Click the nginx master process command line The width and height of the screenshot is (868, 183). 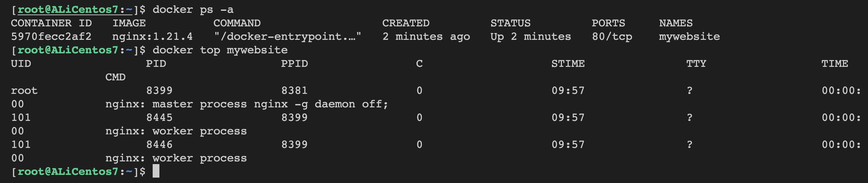coord(247,104)
